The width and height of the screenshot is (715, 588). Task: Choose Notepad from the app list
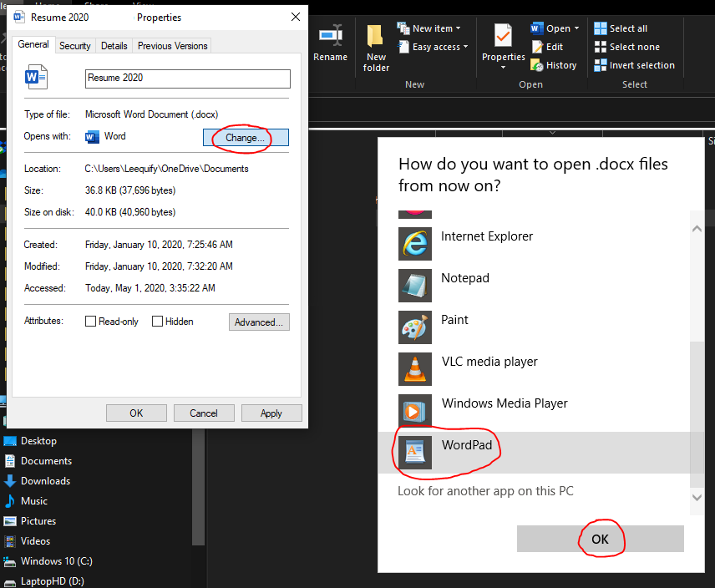[534, 286]
